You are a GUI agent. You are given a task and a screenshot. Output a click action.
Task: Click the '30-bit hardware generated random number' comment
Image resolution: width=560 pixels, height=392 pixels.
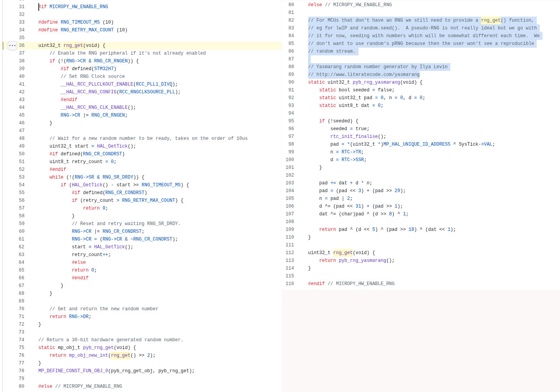111,340
